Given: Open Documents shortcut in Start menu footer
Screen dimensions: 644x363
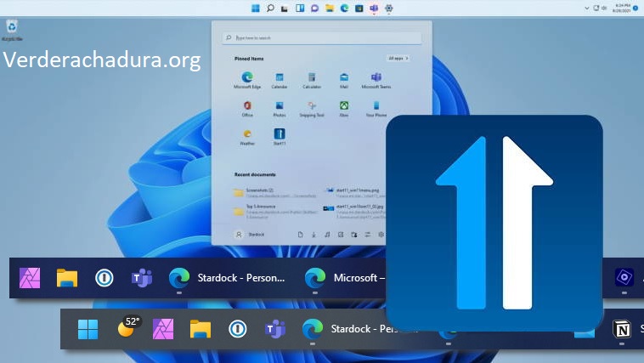Looking at the screenshot, I should pyautogui.click(x=300, y=235).
